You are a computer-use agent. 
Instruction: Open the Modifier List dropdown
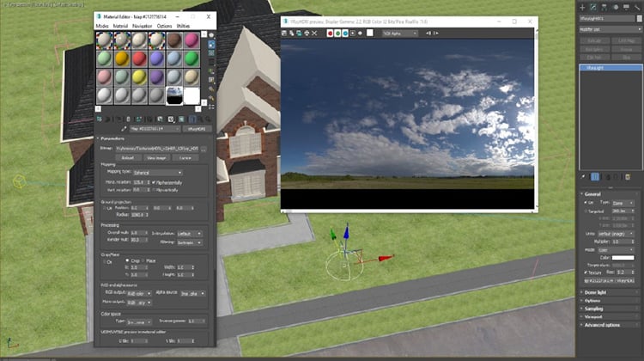tap(610, 29)
